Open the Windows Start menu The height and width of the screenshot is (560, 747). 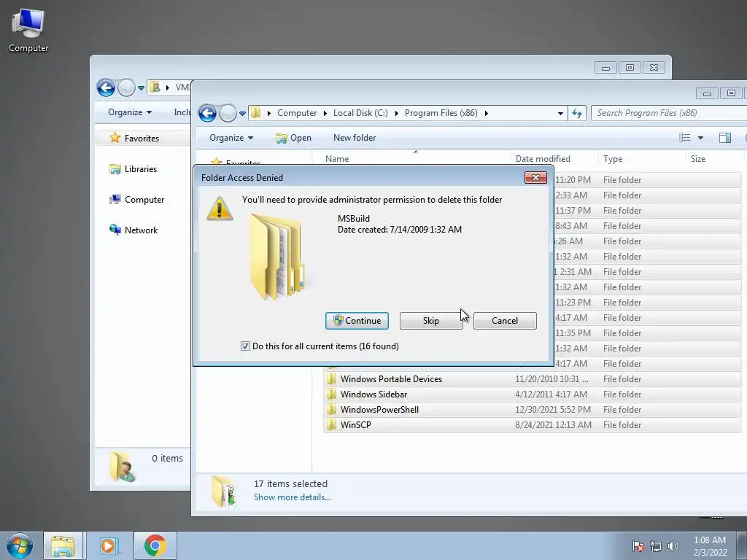[20, 545]
